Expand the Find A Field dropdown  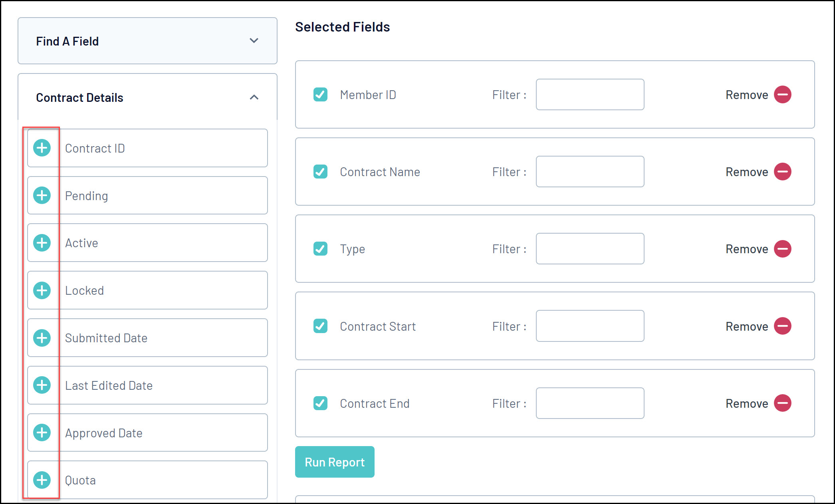(254, 41)
